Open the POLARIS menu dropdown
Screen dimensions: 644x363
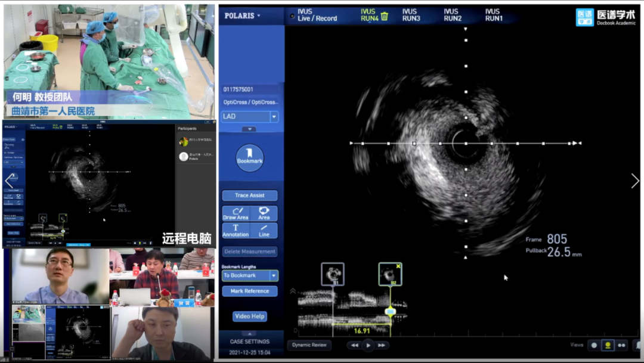pyautogui.click(x=242, y=15)
